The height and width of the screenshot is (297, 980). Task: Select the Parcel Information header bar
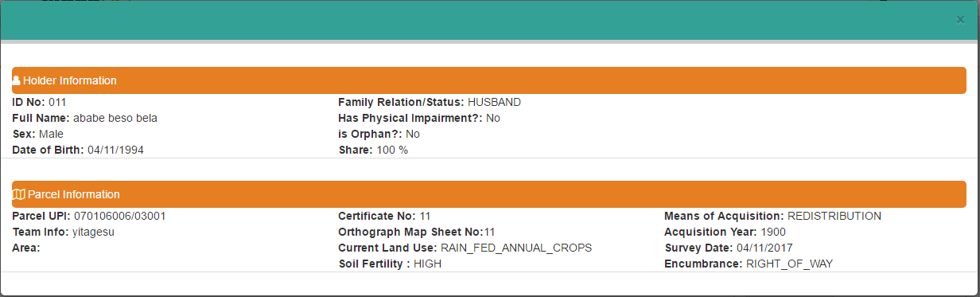click(489, 194)
